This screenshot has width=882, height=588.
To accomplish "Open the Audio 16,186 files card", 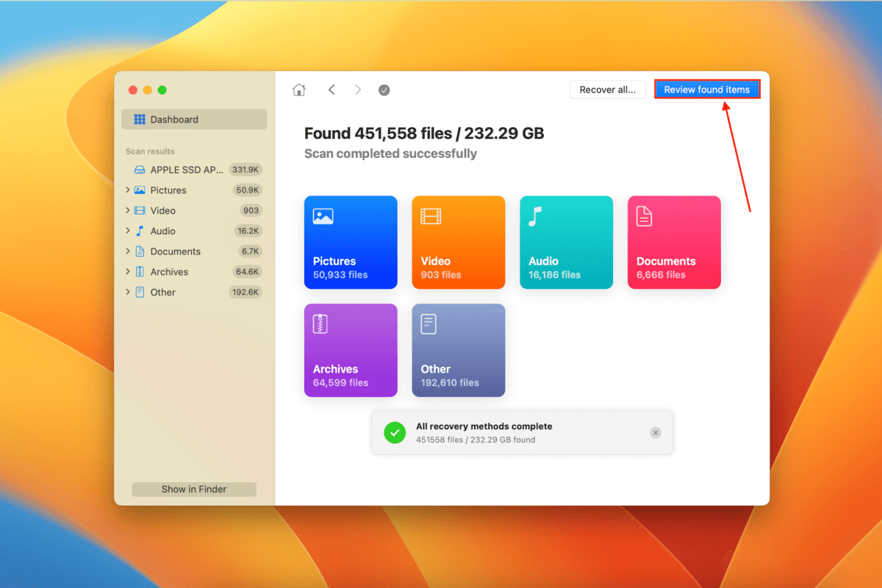I will 567,243.
